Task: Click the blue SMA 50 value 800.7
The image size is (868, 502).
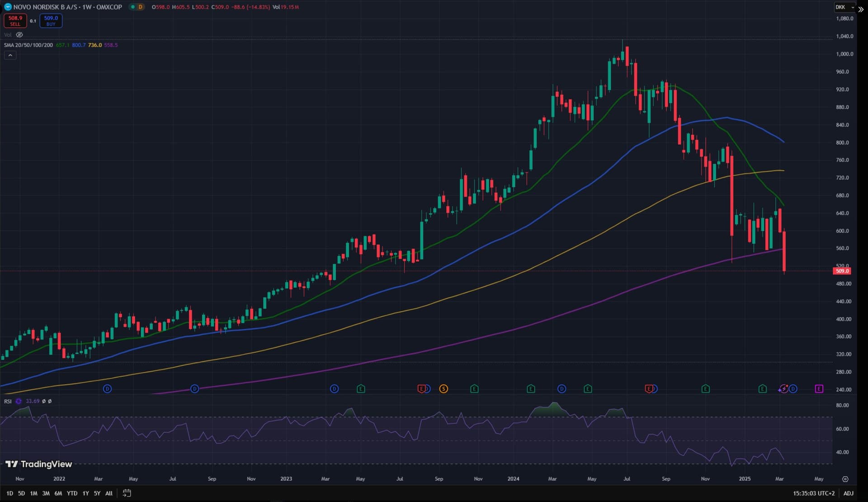Action: pos(79,45)
